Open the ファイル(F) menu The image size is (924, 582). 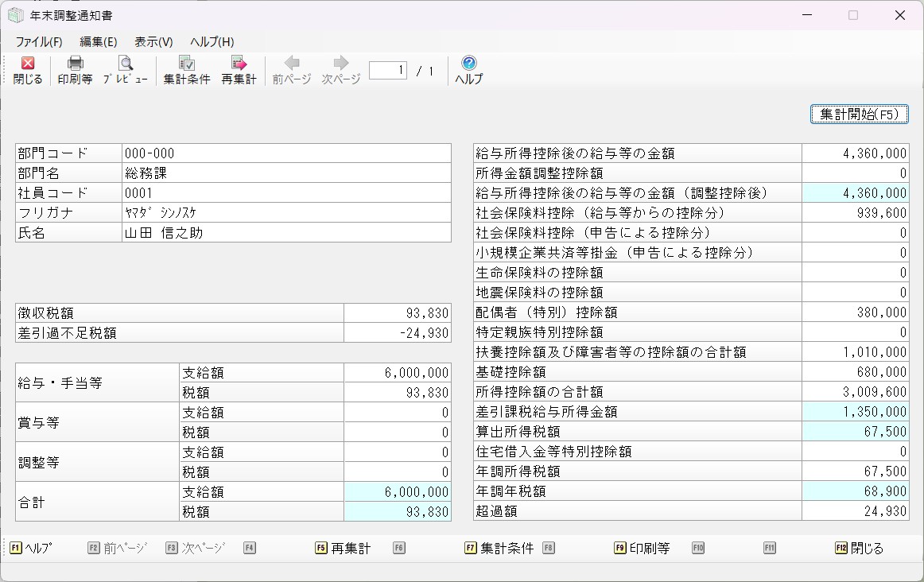[x=38, y=42]
